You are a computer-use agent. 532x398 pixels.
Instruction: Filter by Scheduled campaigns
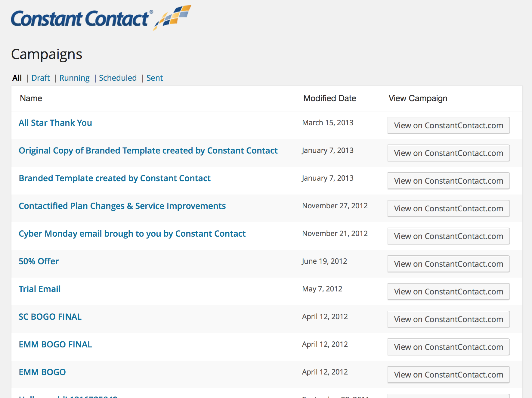pos(118,78)
